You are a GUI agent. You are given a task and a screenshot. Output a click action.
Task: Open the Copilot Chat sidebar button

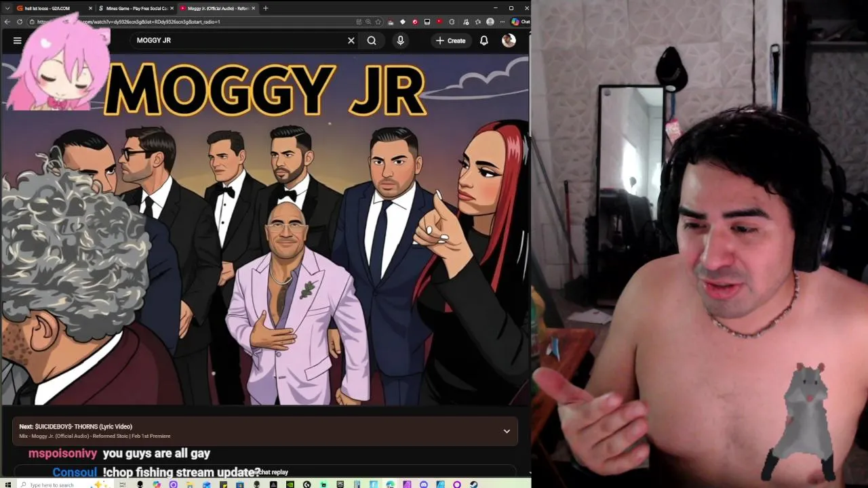[x=520, y=22]
